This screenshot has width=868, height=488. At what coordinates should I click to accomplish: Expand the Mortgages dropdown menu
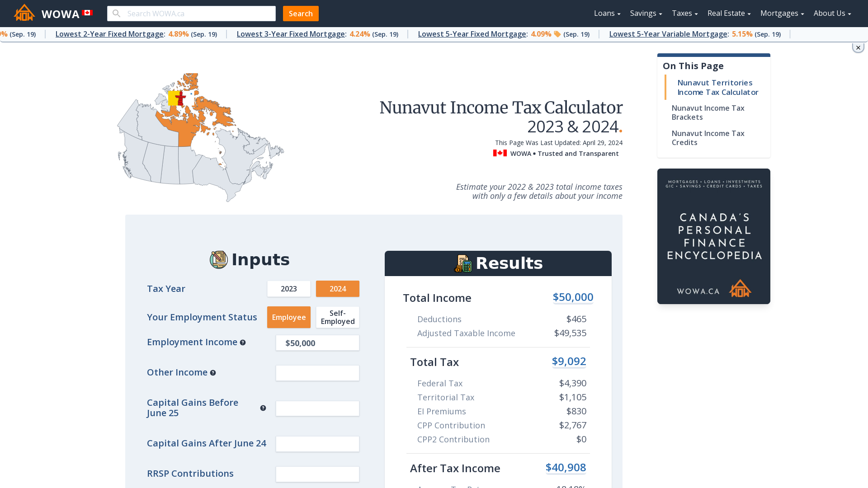782,13
